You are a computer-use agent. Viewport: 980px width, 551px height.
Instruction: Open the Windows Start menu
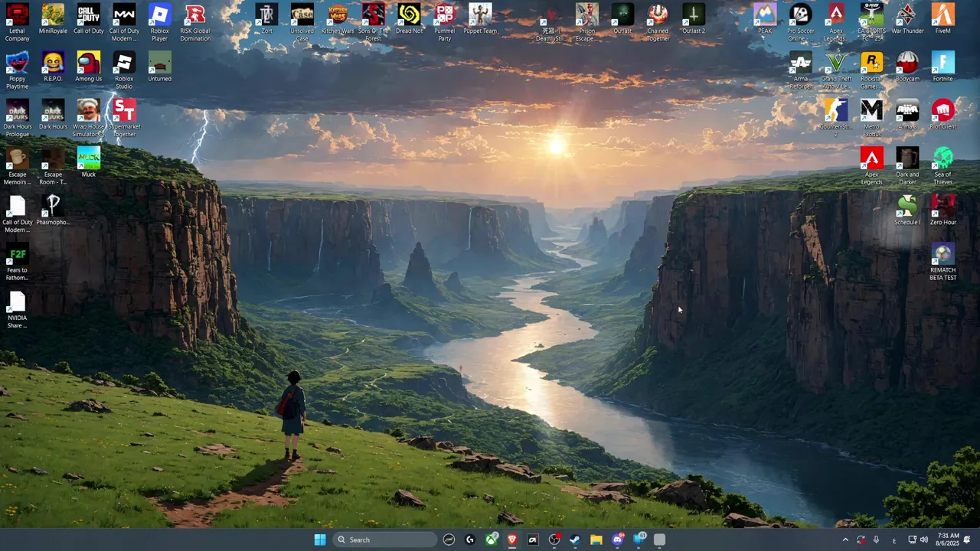(320, 540)
